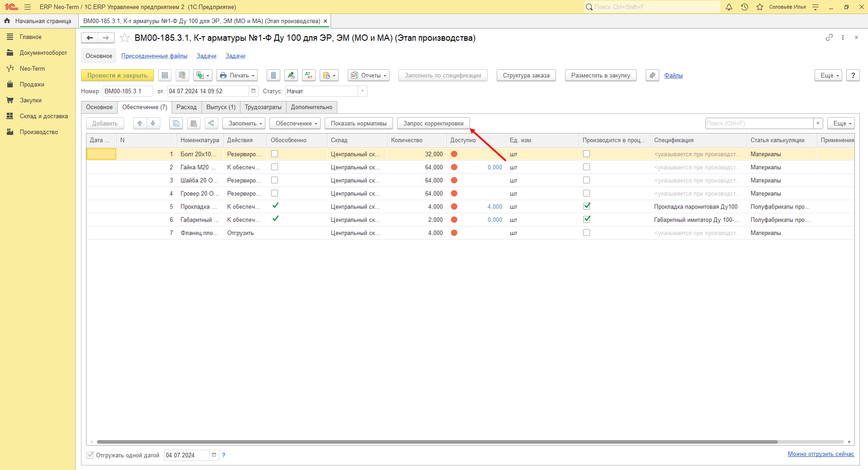The width and height of the screenshot is (868, 470).
Task: Toggle Производится в процессе for Габаритный row
Action: coord(586,219)
